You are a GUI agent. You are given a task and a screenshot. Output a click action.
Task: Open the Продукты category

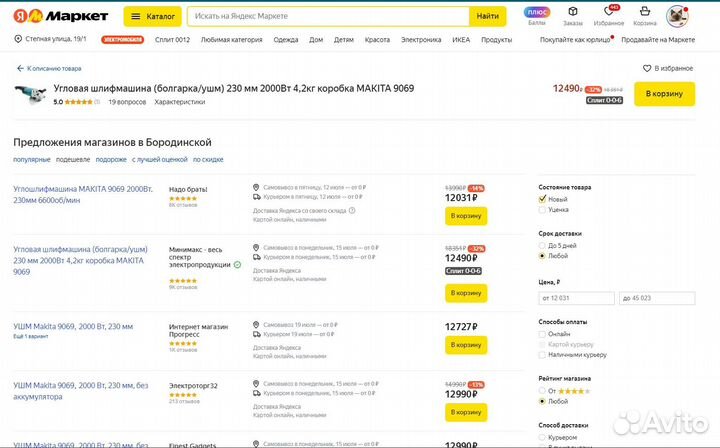point(496,40)
